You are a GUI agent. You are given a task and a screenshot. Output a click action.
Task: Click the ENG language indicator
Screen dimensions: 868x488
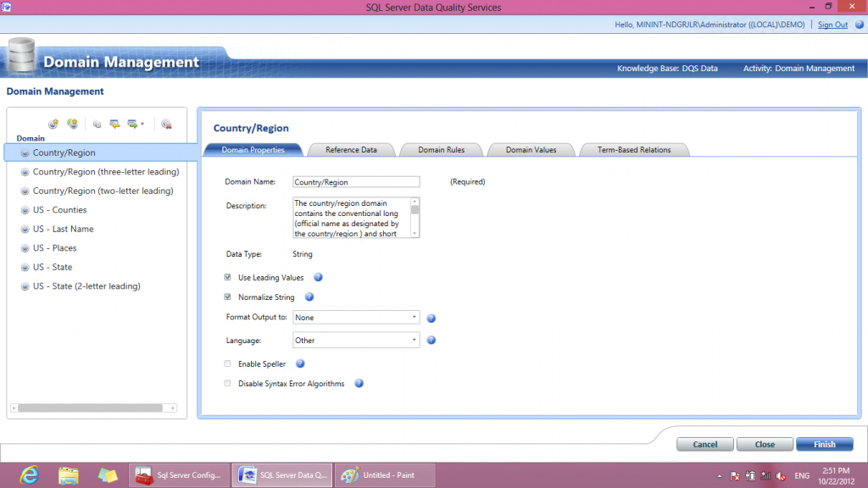tap(802, 476)
